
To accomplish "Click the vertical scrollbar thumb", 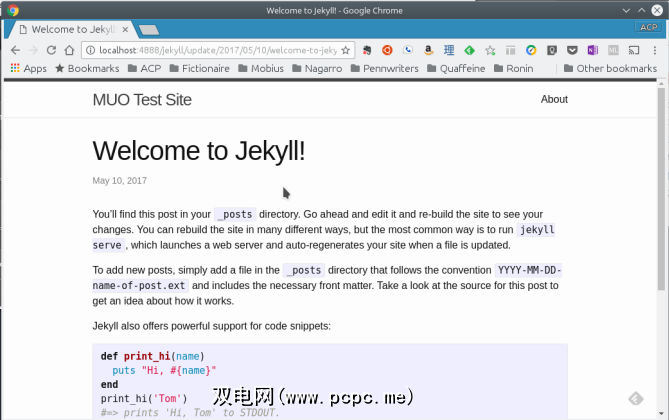I will pyautogui.click(x=661, y=189).
